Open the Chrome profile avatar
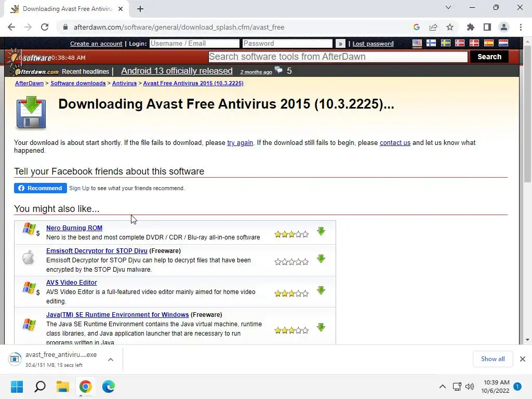The image size is (532, 399). tap(504, 27)
